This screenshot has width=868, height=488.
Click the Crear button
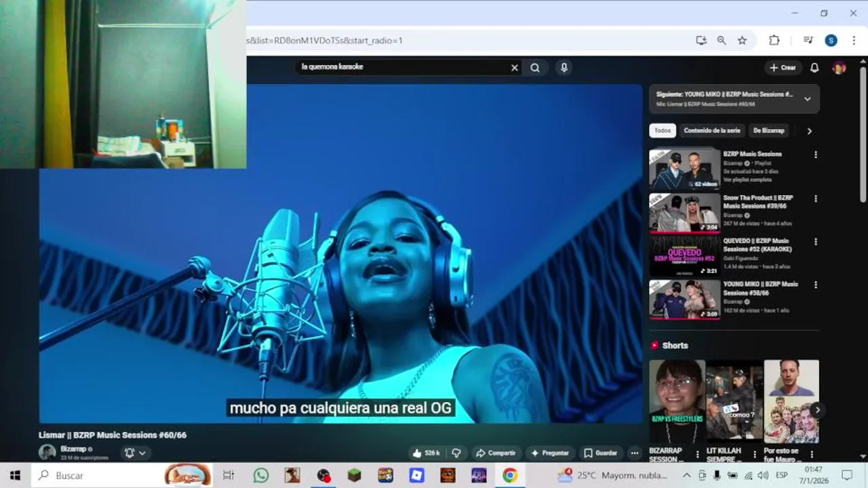point(783,68)
